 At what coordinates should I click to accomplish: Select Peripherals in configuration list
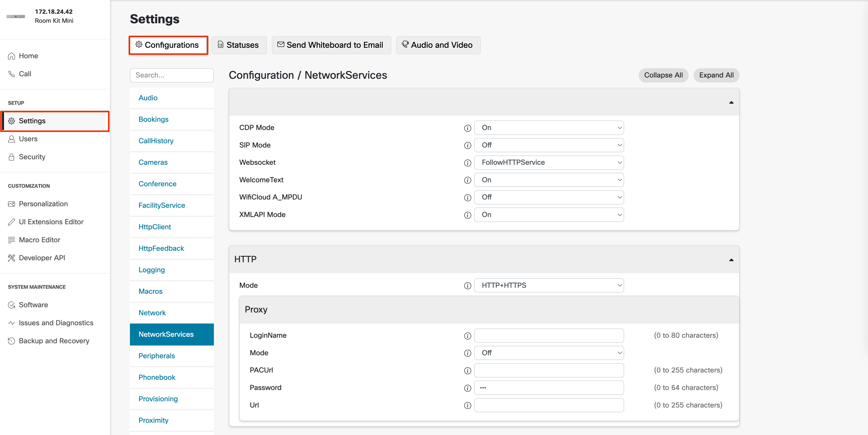pyautogui.click(x=157, y=356)
